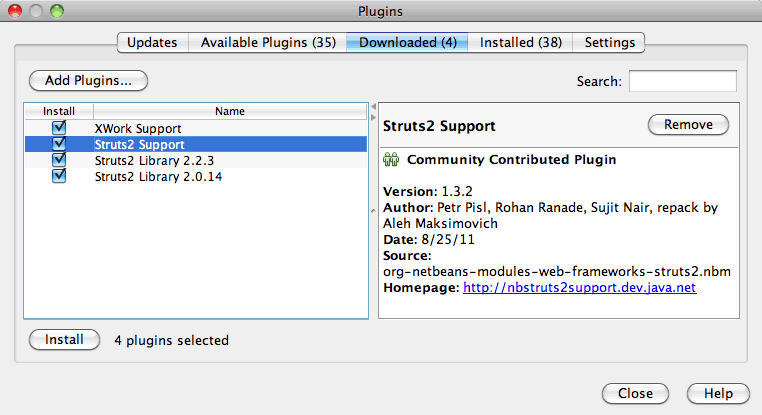Click the Install column header

[x=59, y=111]
